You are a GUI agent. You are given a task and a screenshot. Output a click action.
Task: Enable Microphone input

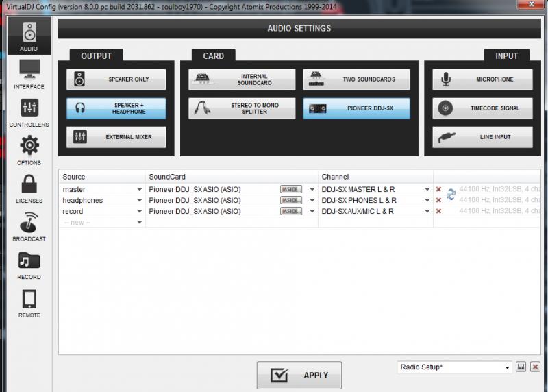482,79
